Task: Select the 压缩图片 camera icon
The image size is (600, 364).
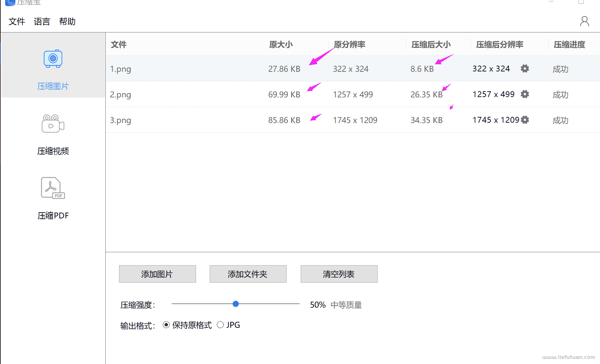Action: pos(53,59)
